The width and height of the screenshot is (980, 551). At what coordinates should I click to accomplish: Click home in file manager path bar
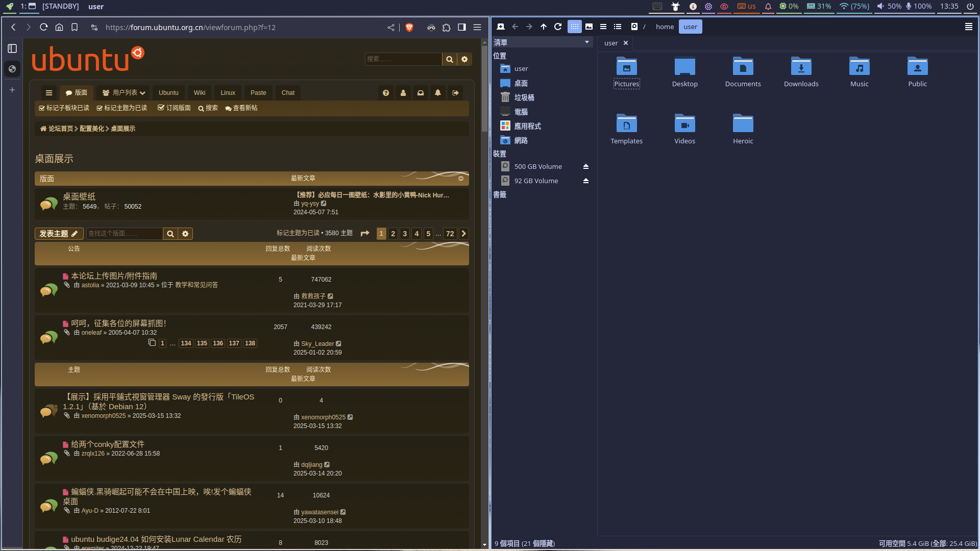[x=665, y=27]
